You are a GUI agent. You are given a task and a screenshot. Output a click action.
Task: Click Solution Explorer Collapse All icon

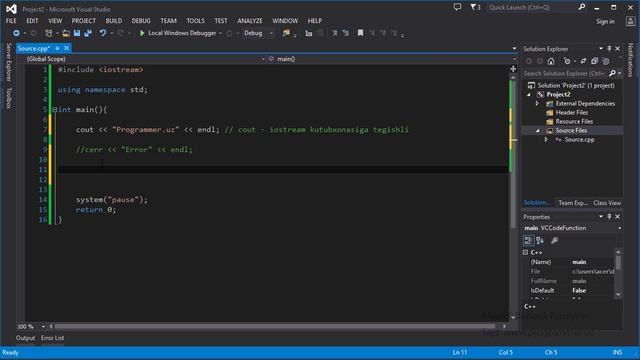tap(594, 61)
